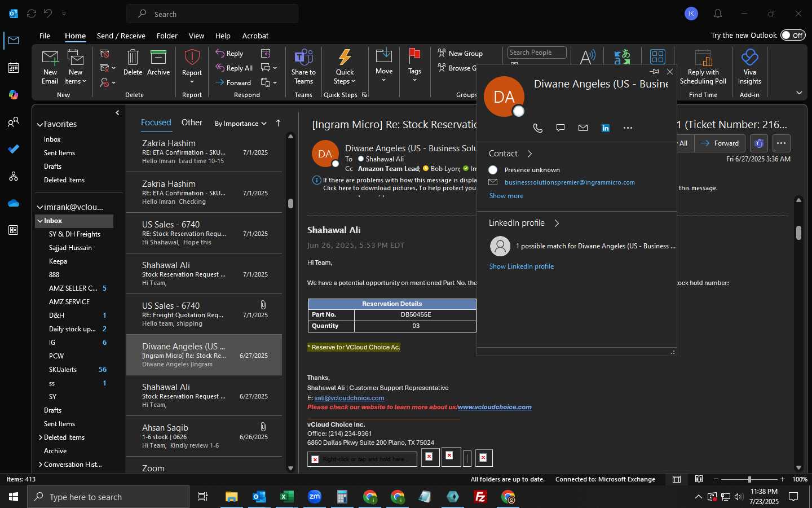Click zoom in plus button
The width and height of the screenshot is (812, 508).
pyautogui.click(x=782, y=479)
